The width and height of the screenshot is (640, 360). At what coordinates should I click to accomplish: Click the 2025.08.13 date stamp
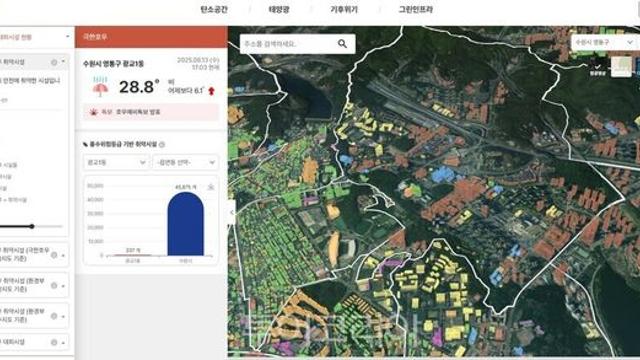(x=198, y=60)
